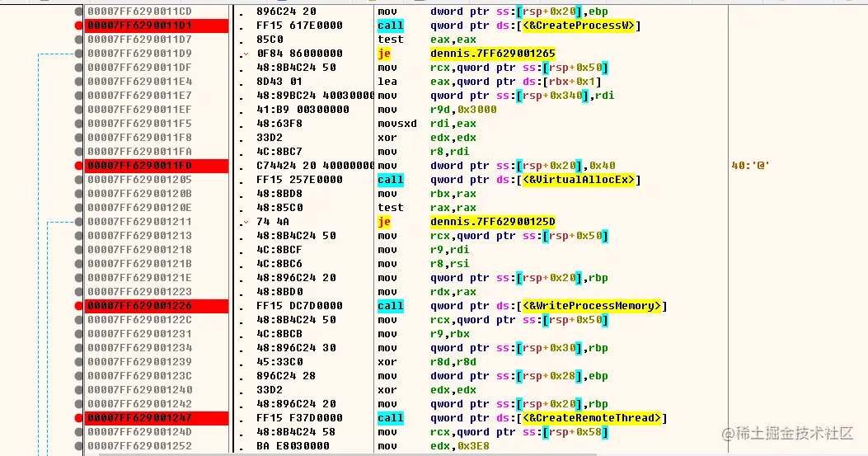Disable breakpoint dot beside 00007FF629001226
The image size is (868, 456).
(78, 306)
